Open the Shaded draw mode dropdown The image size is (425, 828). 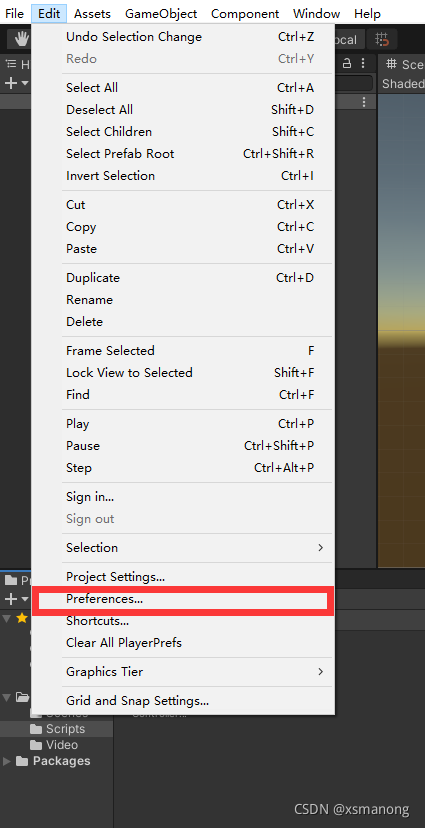403,83
